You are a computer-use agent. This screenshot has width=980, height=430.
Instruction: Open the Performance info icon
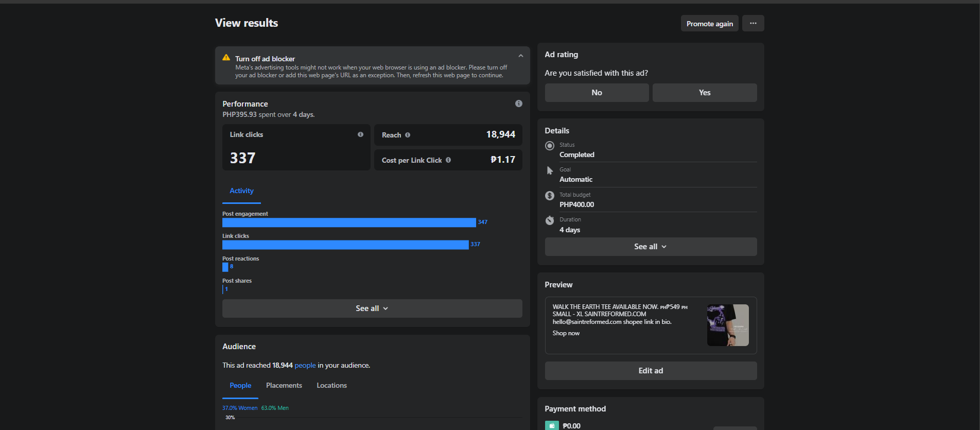point(519,104)
